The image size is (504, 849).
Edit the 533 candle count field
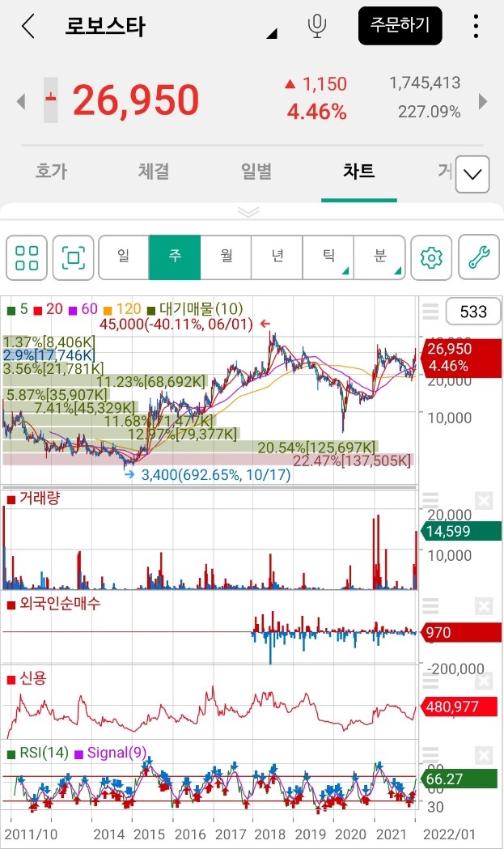(473, 312)
